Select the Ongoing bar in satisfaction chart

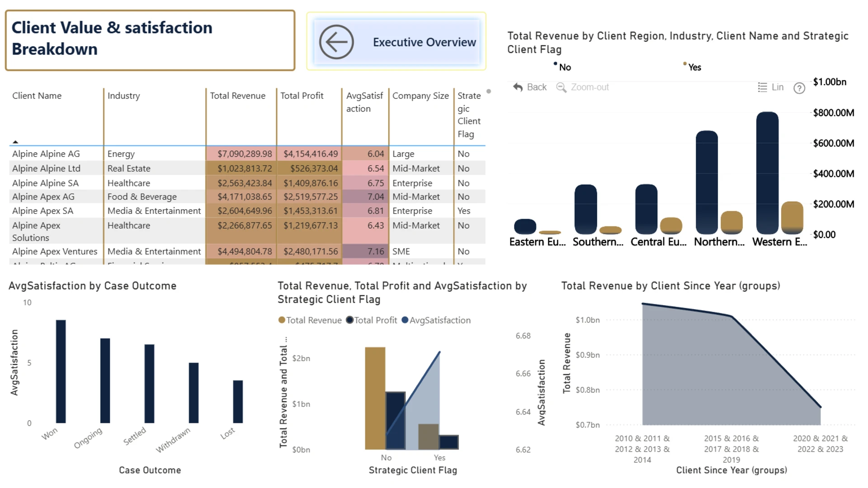point(105,380)
